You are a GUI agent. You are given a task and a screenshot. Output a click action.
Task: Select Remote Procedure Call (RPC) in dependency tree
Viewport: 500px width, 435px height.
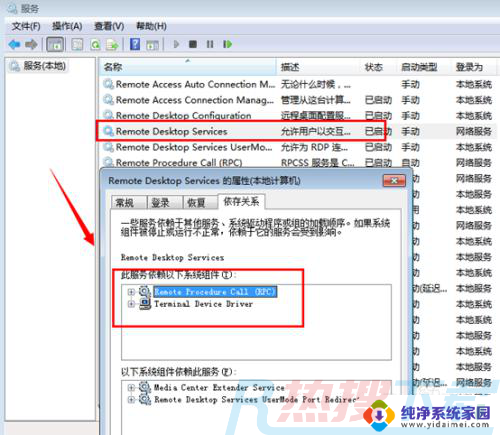tap(215, 292)
